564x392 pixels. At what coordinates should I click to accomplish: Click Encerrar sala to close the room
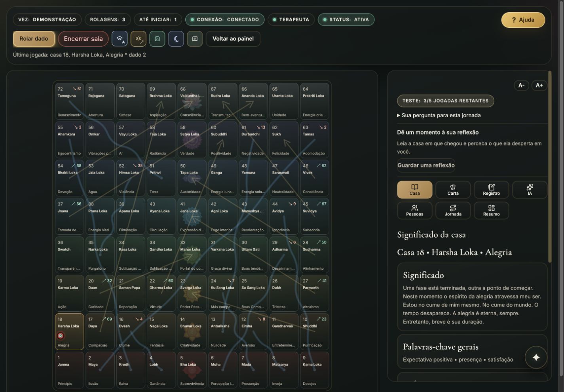(x=83, y=39)
